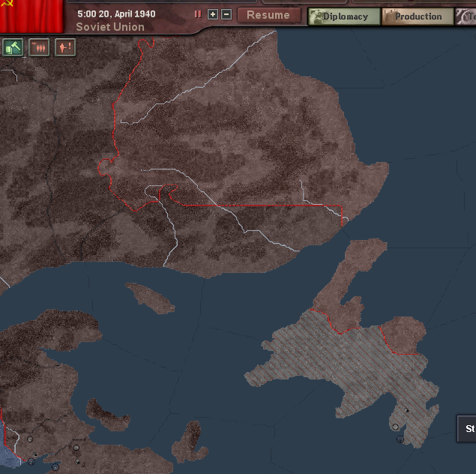The width and height of the screenshot is (476, 474).
Task: Click the green construction icon
Action: pyautogui.click(x=13, y=47)
